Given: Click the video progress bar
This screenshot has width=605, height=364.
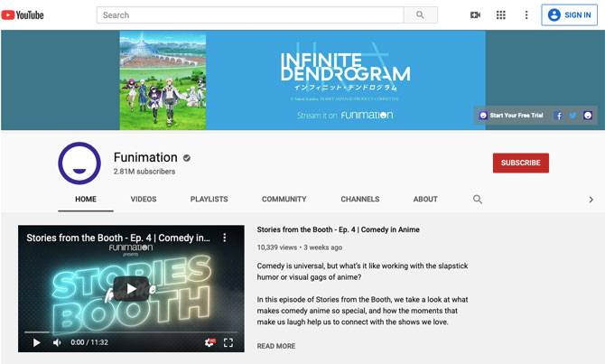Looking at the screenshot, I should point(131,332).
